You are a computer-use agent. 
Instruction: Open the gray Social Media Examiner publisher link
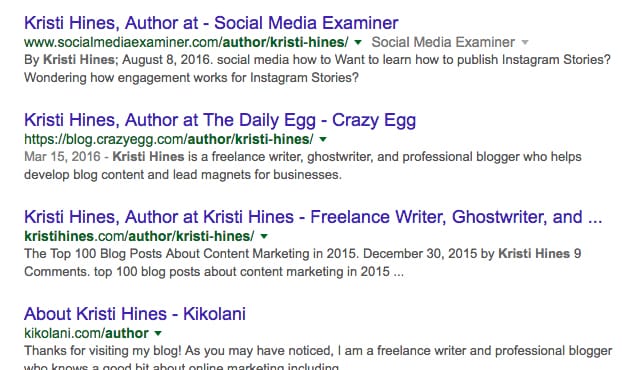(x=443, y=42)
